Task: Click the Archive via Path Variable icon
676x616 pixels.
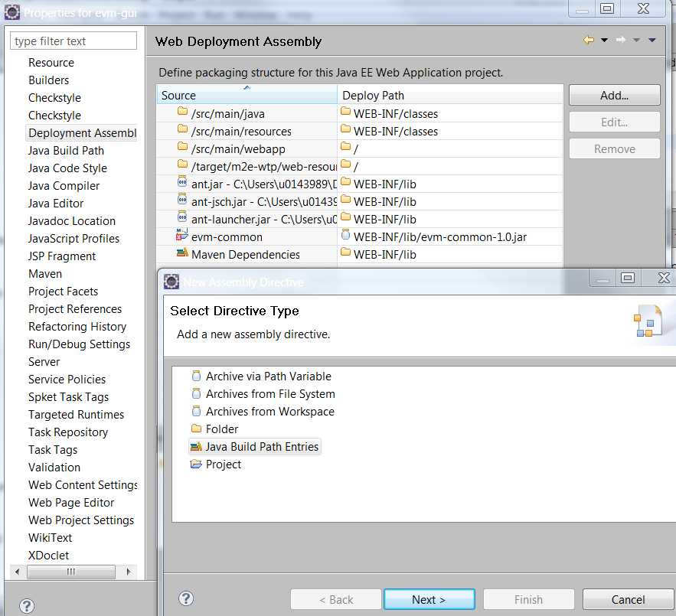Action: click(x=196, y=376)
